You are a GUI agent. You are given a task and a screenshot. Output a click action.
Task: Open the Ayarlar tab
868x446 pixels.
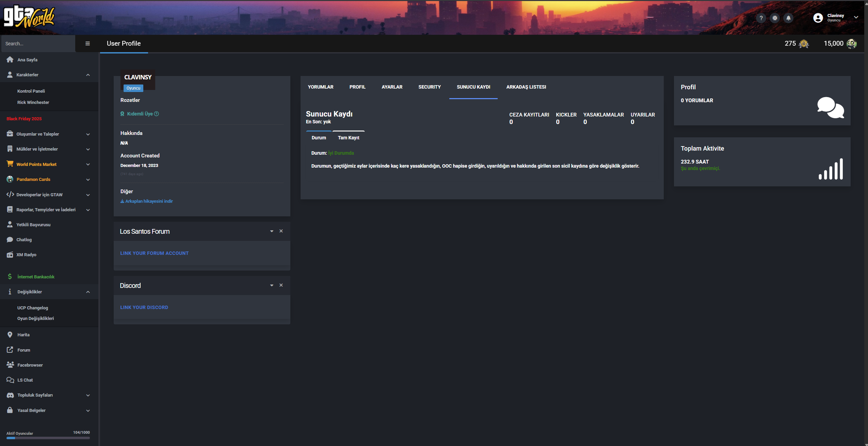tap(392, 87)
